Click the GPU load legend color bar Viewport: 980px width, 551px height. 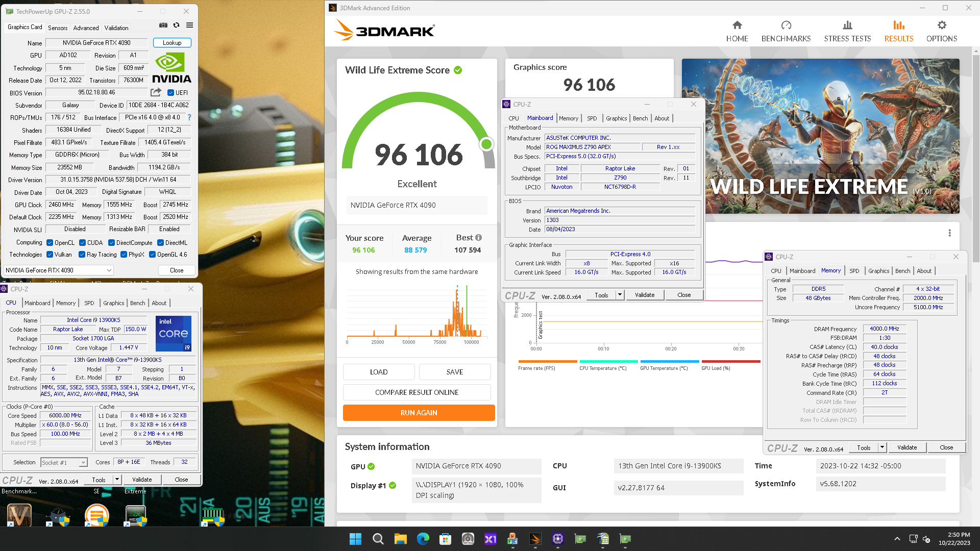[730, 361]
